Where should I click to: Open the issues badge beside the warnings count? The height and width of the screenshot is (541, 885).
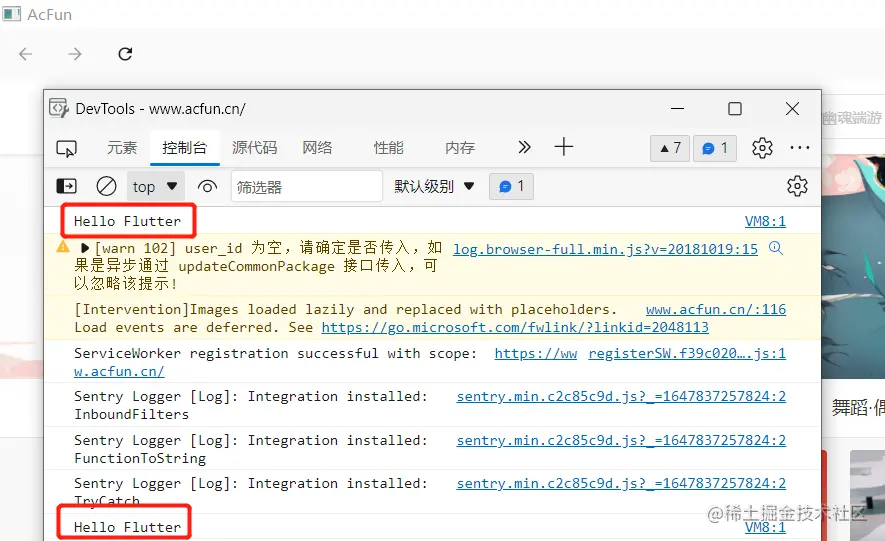tap(715, 148)
